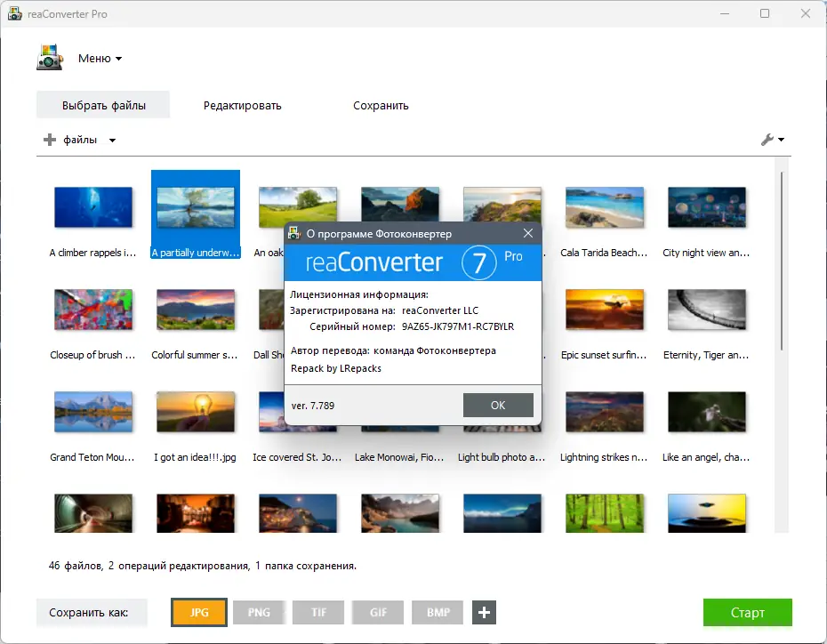Select the Closeup of brush thumbnail
The image size is (827, 644).
tap(93, 310)
